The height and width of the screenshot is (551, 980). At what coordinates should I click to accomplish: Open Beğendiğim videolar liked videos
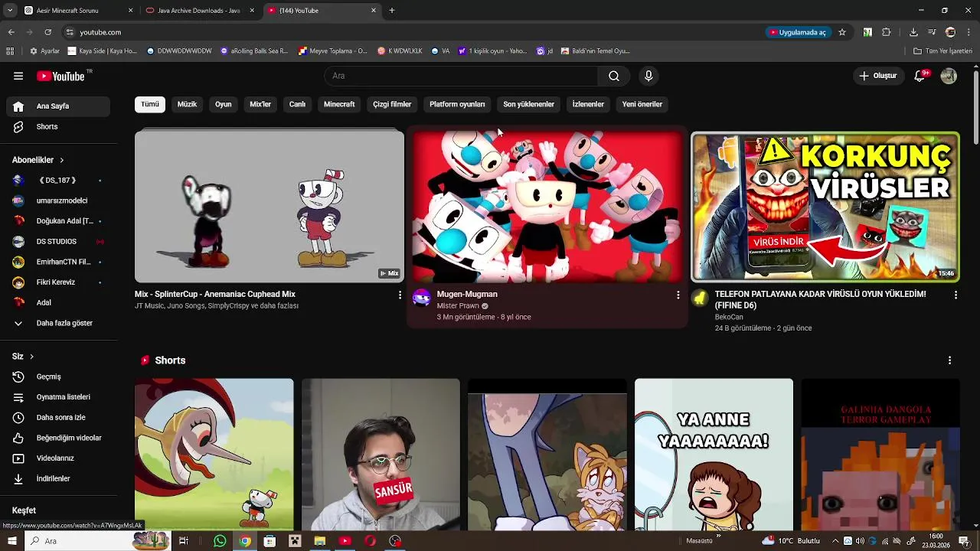[58, 438]
